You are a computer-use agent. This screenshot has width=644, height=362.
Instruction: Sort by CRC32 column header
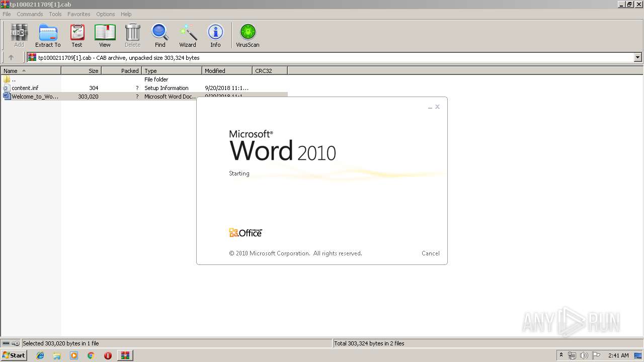click(270, 71)
